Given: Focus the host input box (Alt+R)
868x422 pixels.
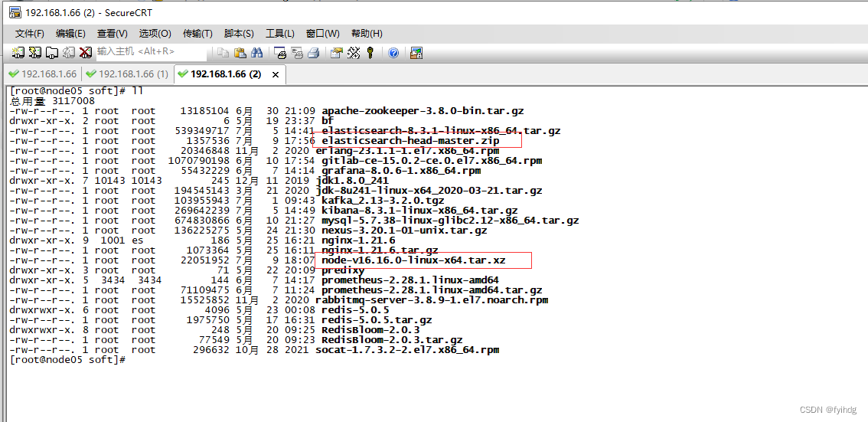Looking at the screenshot, I should point(151,51).
